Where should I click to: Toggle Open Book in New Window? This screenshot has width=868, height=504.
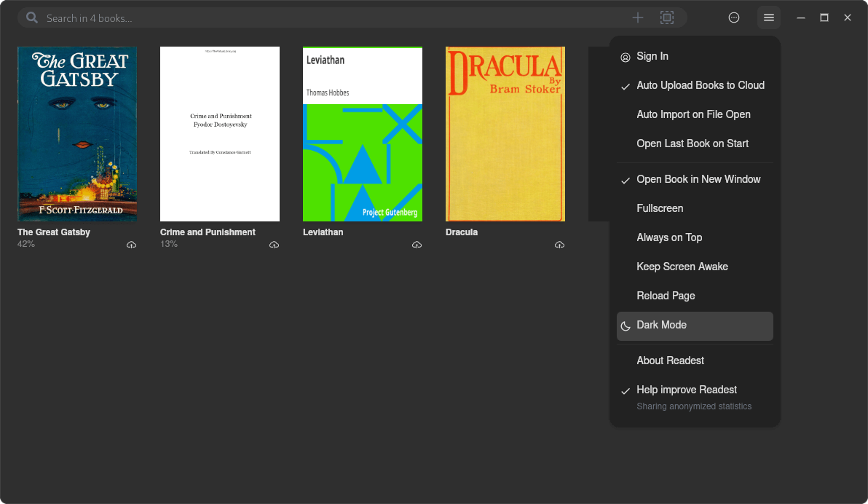(698, 179)
